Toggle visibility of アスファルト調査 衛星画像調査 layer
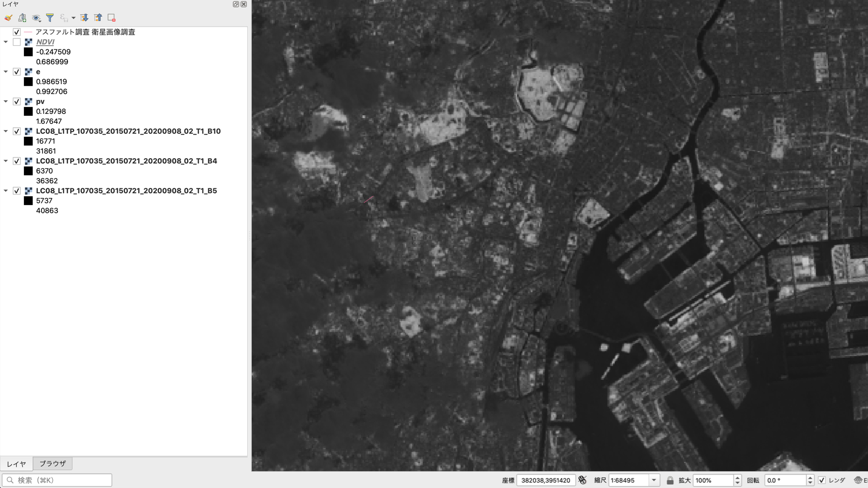 tap(17, 32)
